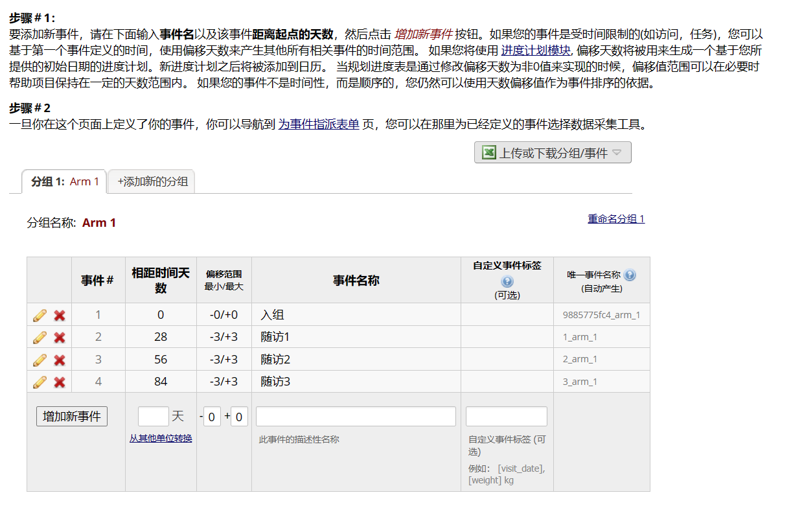The height and width of the screenshot is (532, 791).
Task: Switch to the 分组 1: Arm 1 tab
Action: pos(64,181)
